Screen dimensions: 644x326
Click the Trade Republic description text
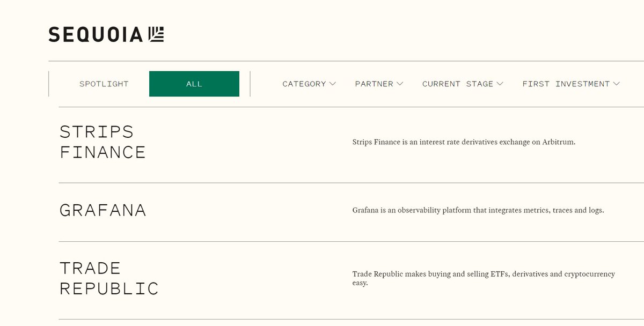pyautogui.click(x=484, y=278)
